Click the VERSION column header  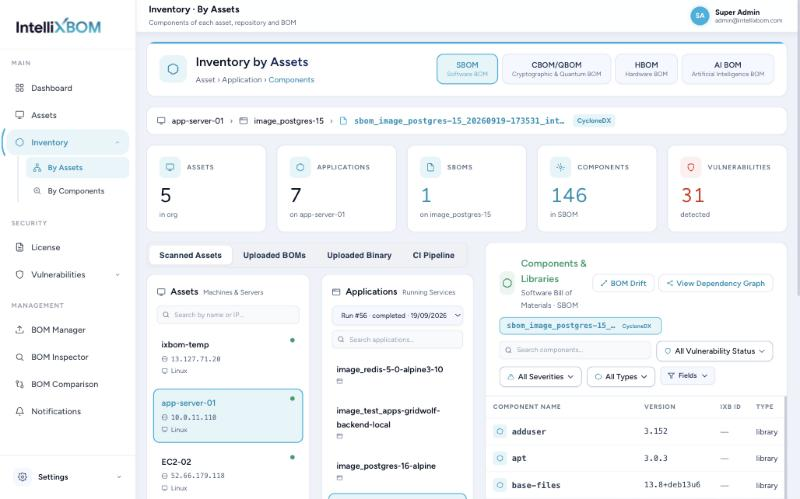660,407
